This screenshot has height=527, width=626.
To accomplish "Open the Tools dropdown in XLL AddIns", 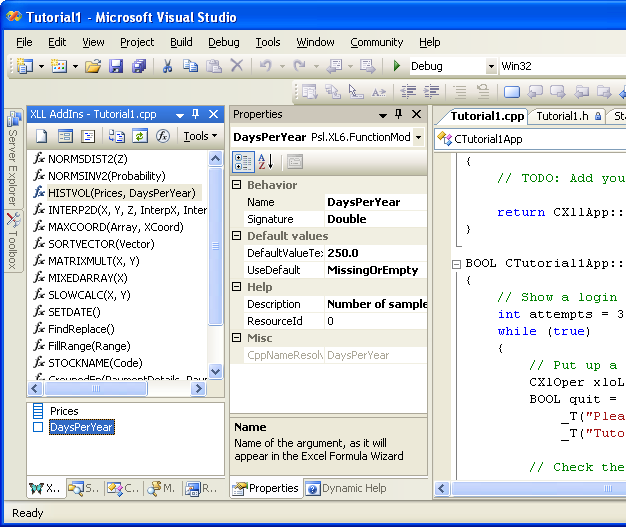I will click(x=200, y=136).
